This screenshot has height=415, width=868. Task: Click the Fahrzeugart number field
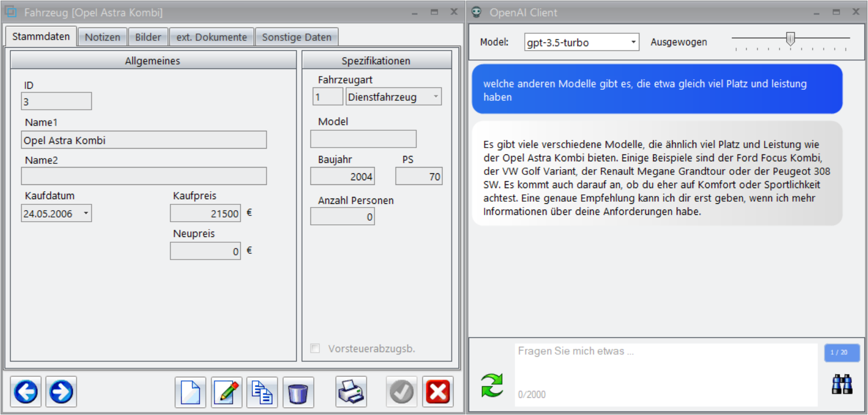point(327,97)
